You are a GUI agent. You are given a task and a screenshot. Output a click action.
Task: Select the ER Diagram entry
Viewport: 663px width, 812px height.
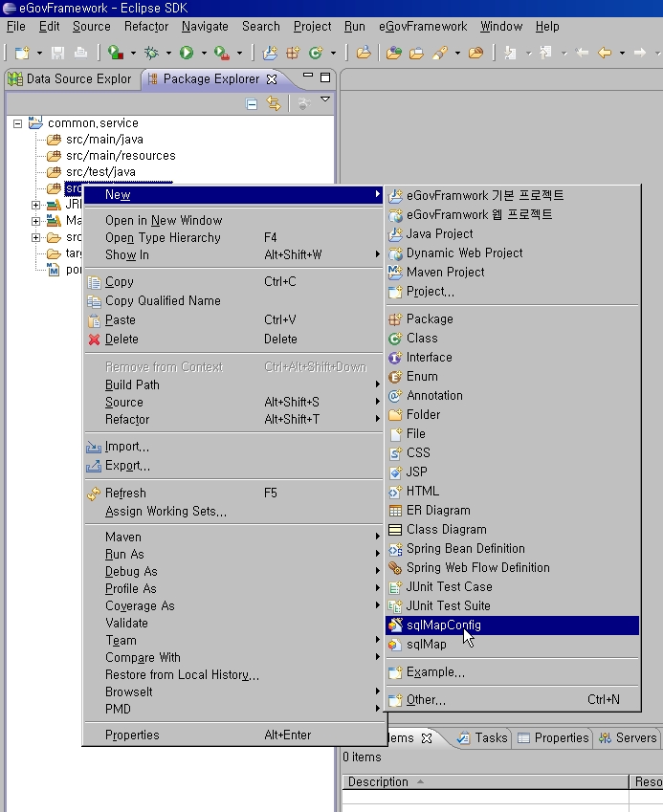click(x=437, y=511)
